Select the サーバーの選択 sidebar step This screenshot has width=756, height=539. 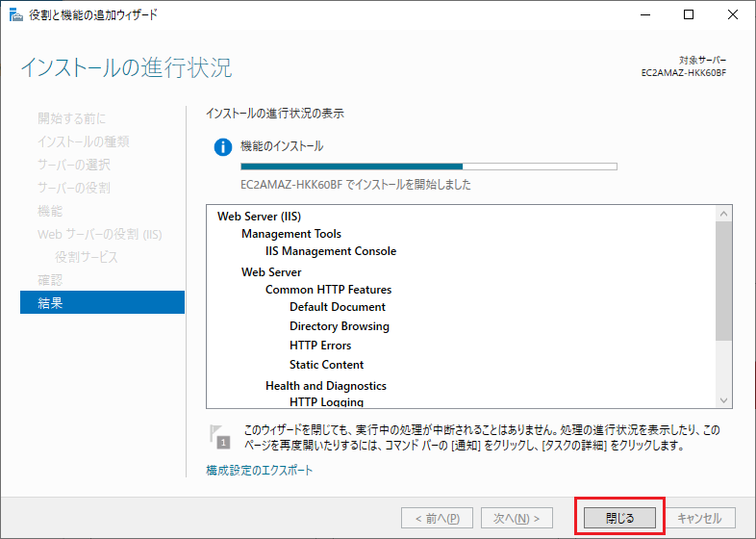click(74, 165)
